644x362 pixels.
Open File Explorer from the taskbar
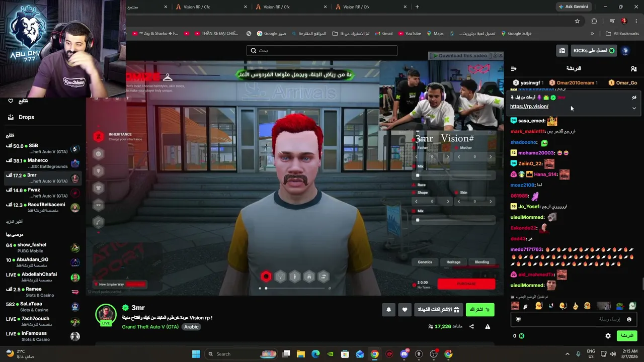point(301,354)
